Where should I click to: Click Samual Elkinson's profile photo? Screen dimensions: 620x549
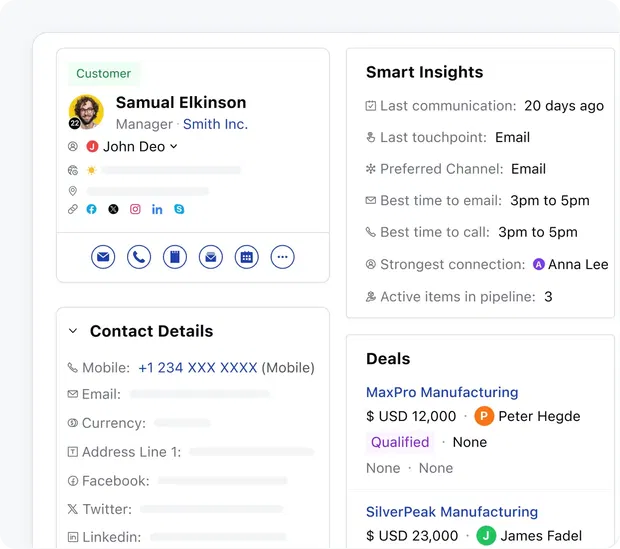click(86, 112)
